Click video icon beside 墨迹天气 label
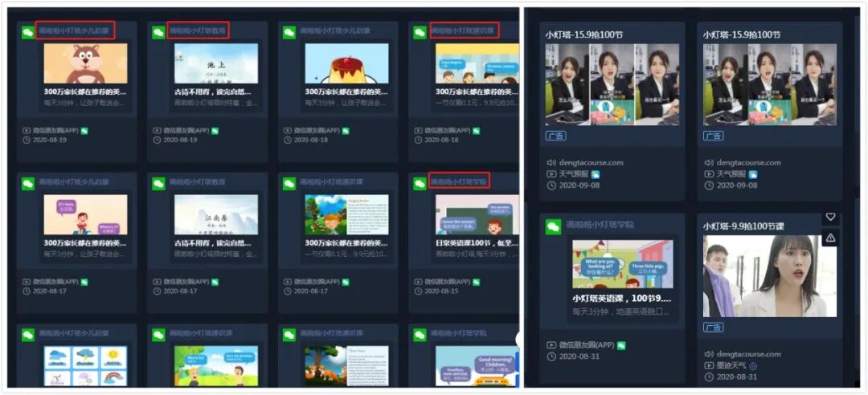Image resolution: width=868 pixels, height=395 pixels. (x=708, y=365)
